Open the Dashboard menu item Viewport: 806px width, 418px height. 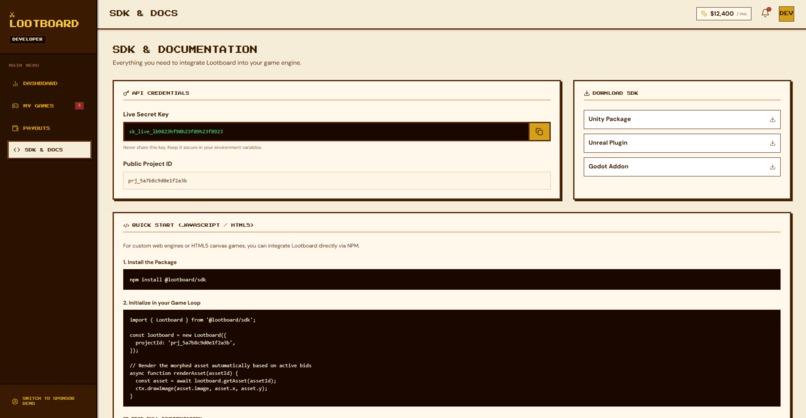(49, 83)
